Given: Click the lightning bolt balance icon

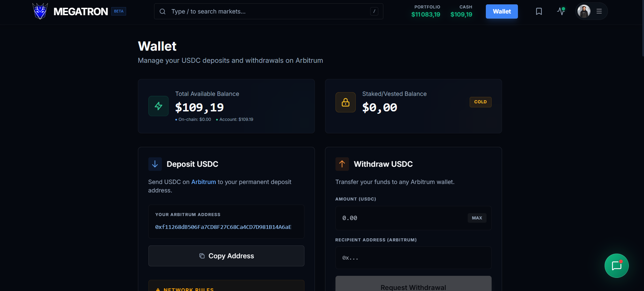Looking at the screenshot, I should [x=158, y=106].
